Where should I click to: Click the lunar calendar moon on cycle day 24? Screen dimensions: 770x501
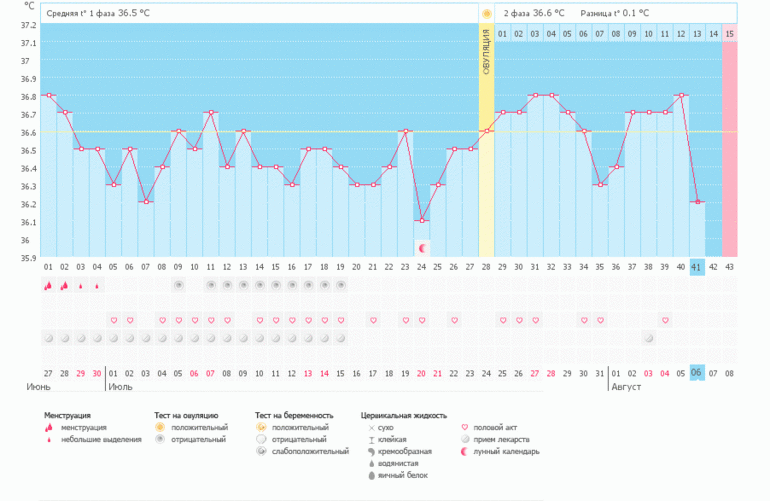422,248
